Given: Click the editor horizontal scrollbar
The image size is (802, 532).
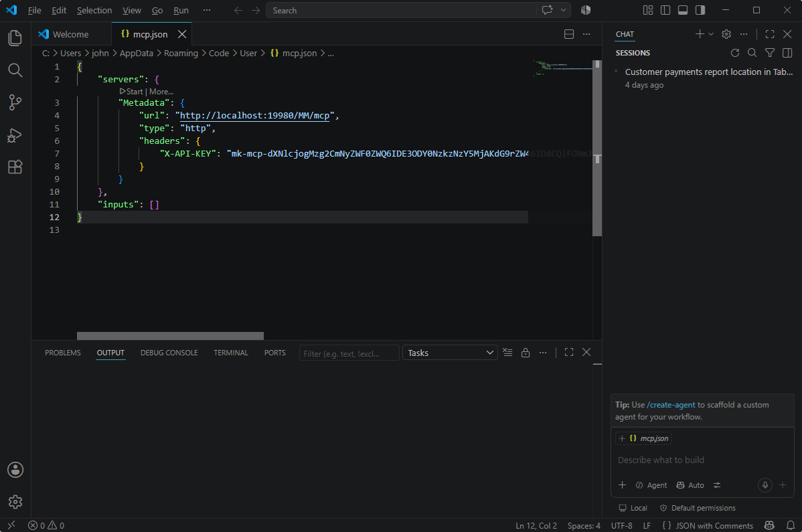Looking at the screenshot, I should tap(170, 336).
